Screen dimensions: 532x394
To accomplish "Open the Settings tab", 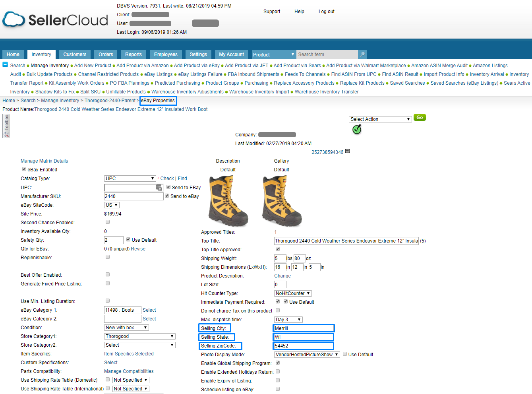I will [x=198, y=54].
